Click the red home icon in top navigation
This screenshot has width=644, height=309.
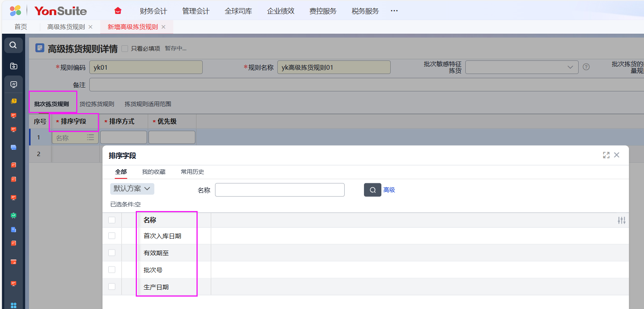point(118,11)
